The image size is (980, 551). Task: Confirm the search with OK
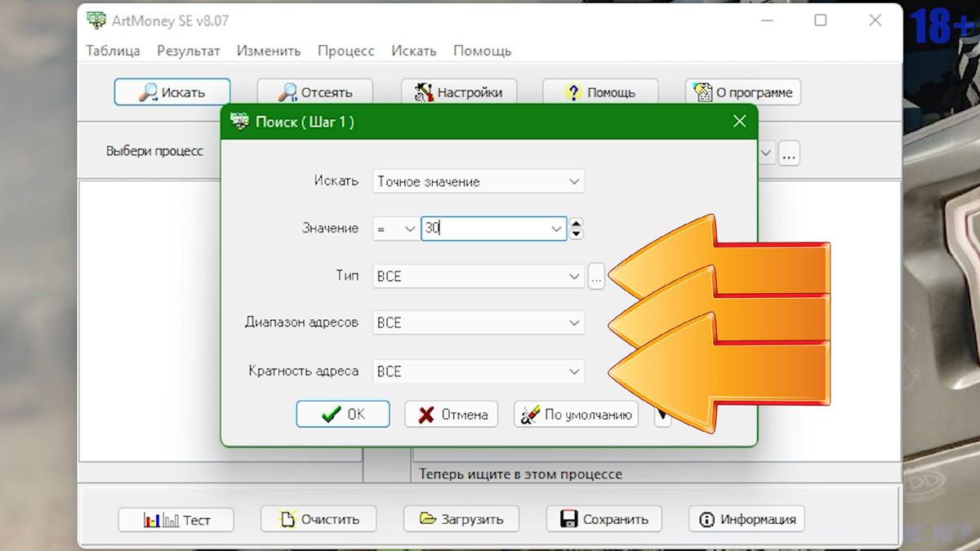[x=343, y=414]
